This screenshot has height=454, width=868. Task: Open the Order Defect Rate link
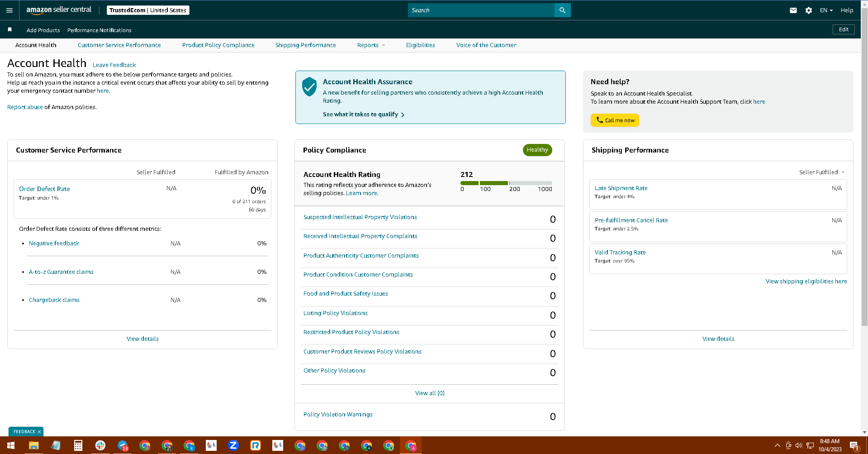pos(44,189)
